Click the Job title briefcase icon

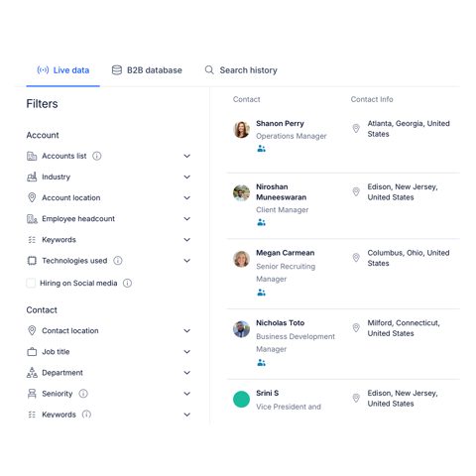click(32, 352)
